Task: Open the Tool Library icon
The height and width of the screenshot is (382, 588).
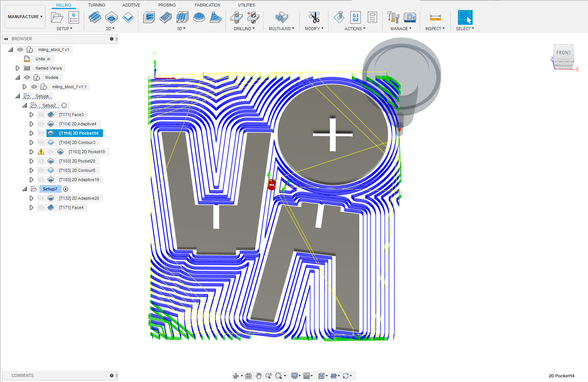Action: point(393,17)
